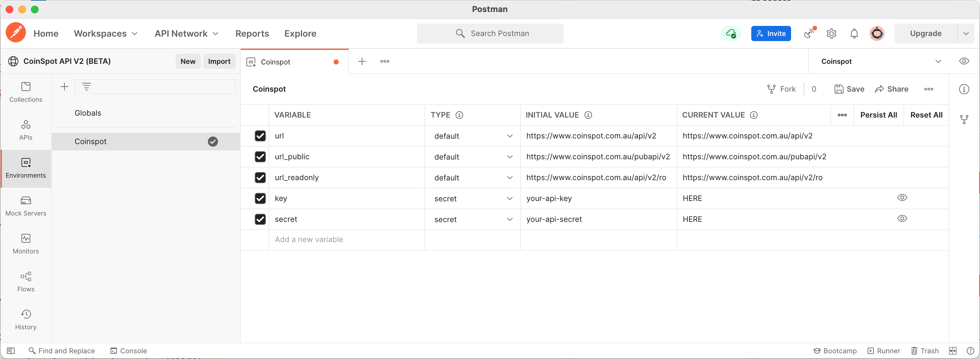The width and height of the screenshot is (980, 359).
Task: Toggle visibility of secret current value
Action: [x=902, y=218]
